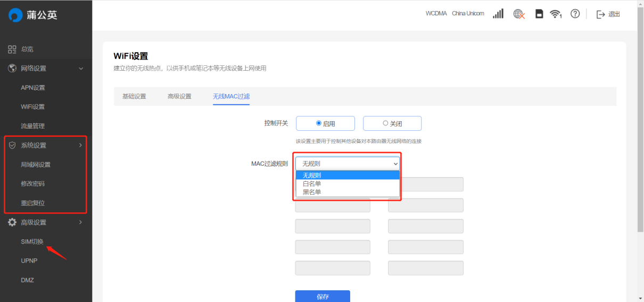Click the 高级设置 gear icon
The image size is (644, 302).
(12, 222)
